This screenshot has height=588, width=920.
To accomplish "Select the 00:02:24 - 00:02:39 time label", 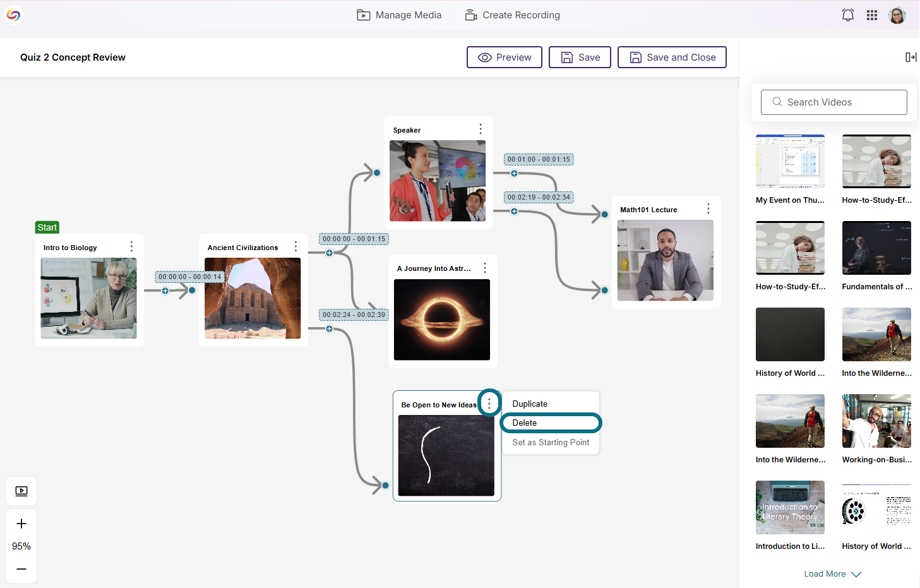I will [x=354, y=315].
